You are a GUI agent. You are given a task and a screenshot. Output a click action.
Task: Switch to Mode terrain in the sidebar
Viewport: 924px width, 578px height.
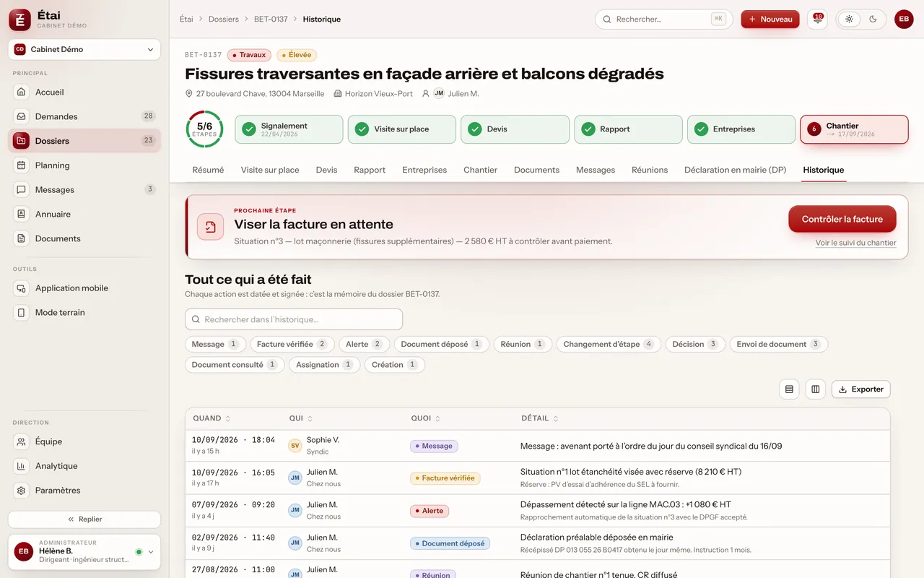pyautogui.click(x=84, y=313)
